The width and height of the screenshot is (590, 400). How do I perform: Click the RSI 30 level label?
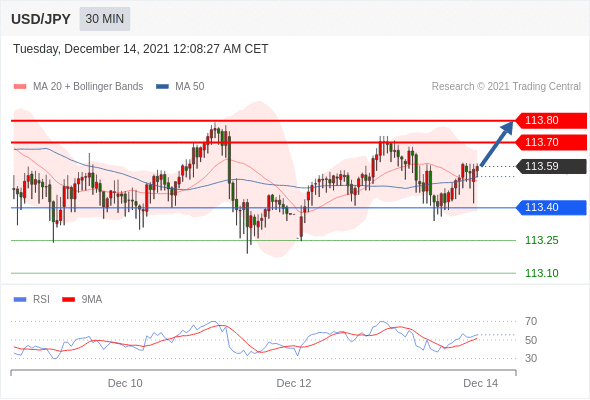(x=531, y=358)
